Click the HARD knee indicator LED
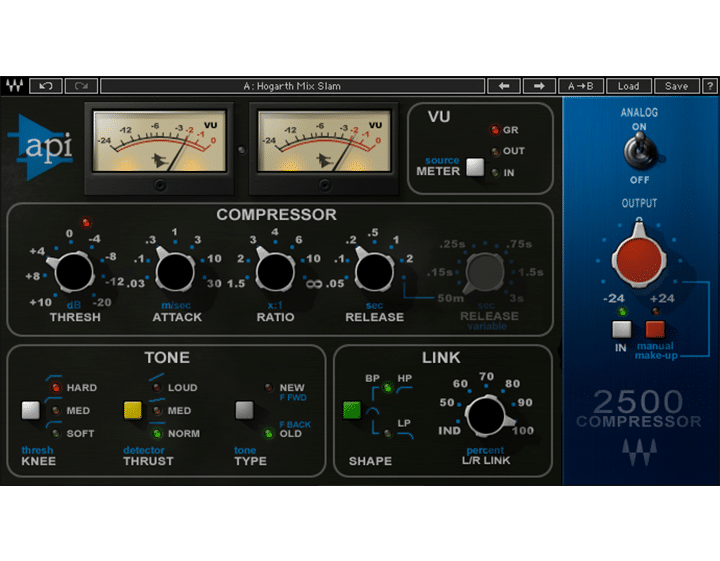720x561 pixels. pos(56,388)
